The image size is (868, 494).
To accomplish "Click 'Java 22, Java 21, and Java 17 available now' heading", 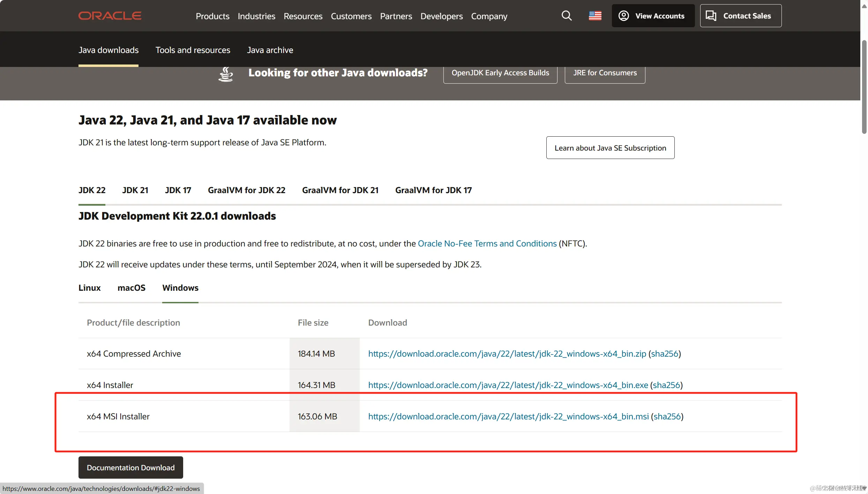I will (x=207, y=120).
